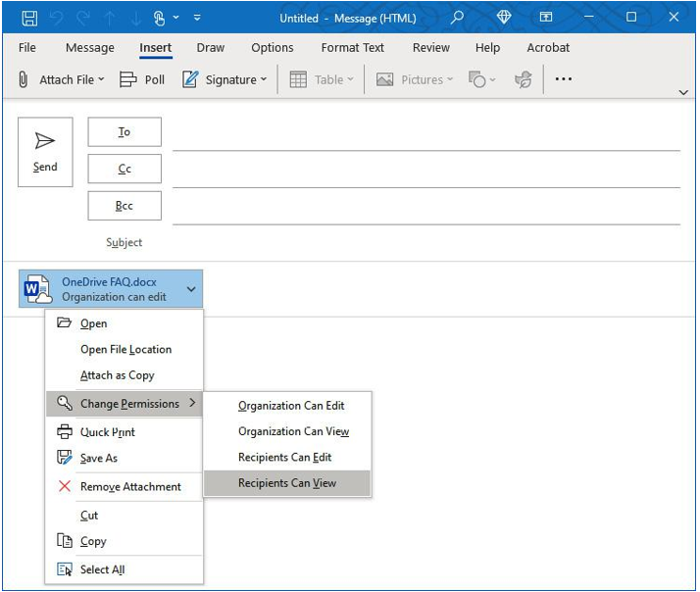Click the Word document attachment icon
This screenshot has height=592, width=700.
[x=37, y=289]
